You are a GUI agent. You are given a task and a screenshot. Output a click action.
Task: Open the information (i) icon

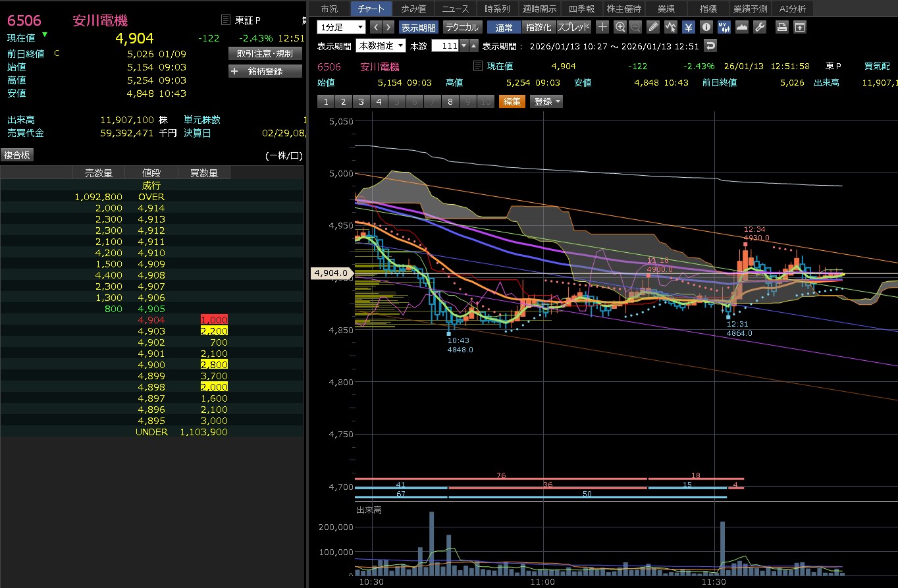(x=706, y=27)
